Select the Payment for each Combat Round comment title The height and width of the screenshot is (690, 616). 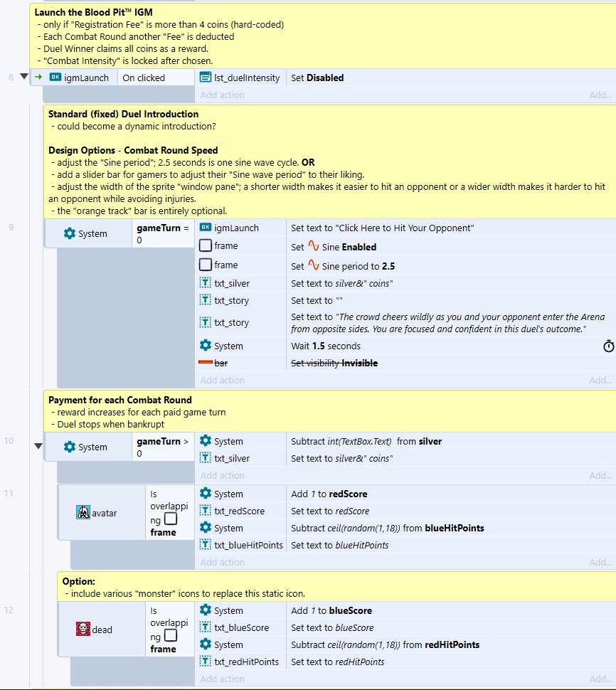pos(120,400)
